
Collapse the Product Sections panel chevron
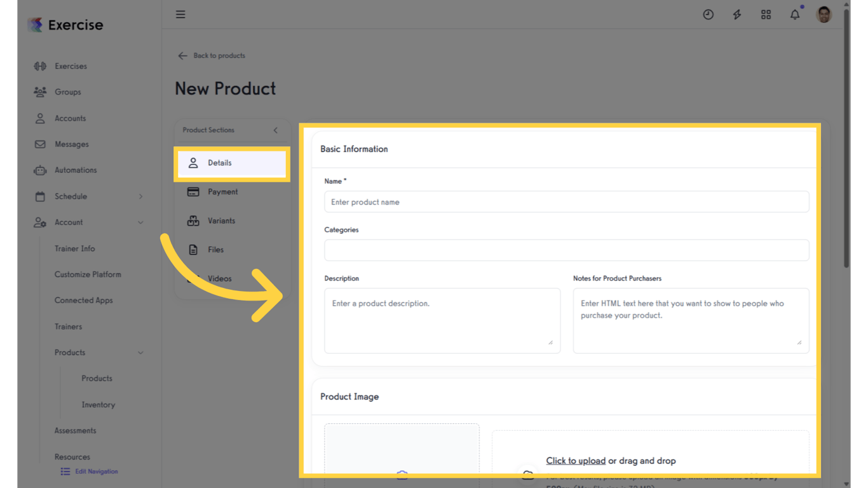point(275,130)
